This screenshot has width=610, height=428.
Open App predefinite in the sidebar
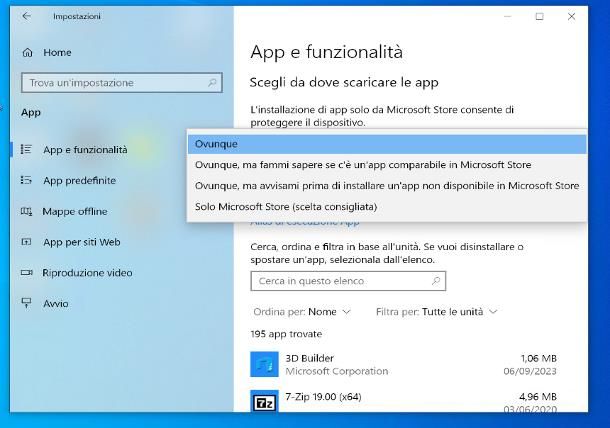79,181
